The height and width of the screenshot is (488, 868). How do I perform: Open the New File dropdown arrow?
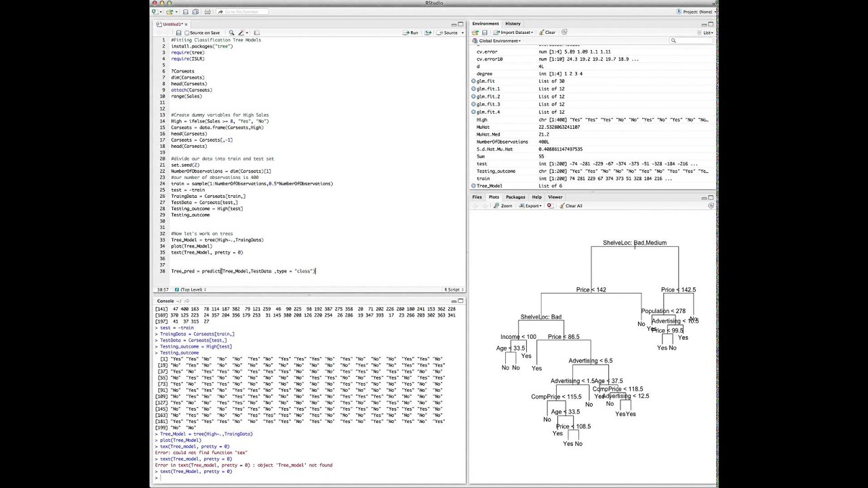161,12
